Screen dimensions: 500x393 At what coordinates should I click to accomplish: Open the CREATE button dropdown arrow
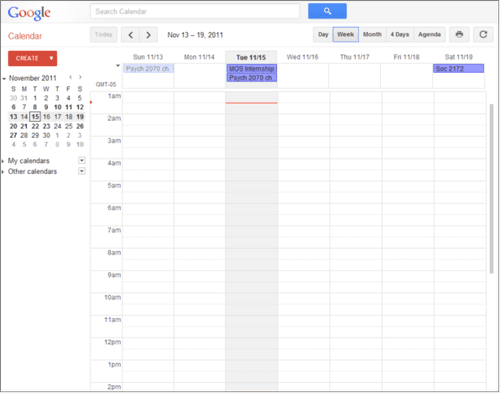pos(51,58)
